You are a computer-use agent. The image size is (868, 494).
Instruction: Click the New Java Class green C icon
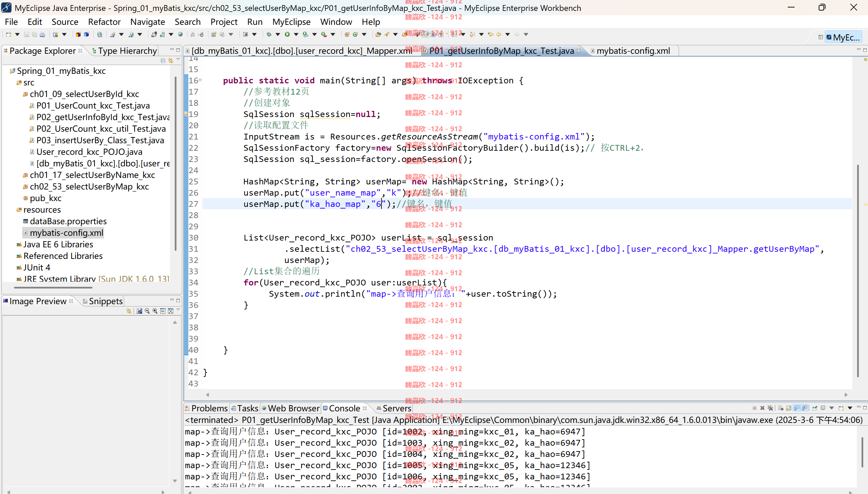point(355,34)
